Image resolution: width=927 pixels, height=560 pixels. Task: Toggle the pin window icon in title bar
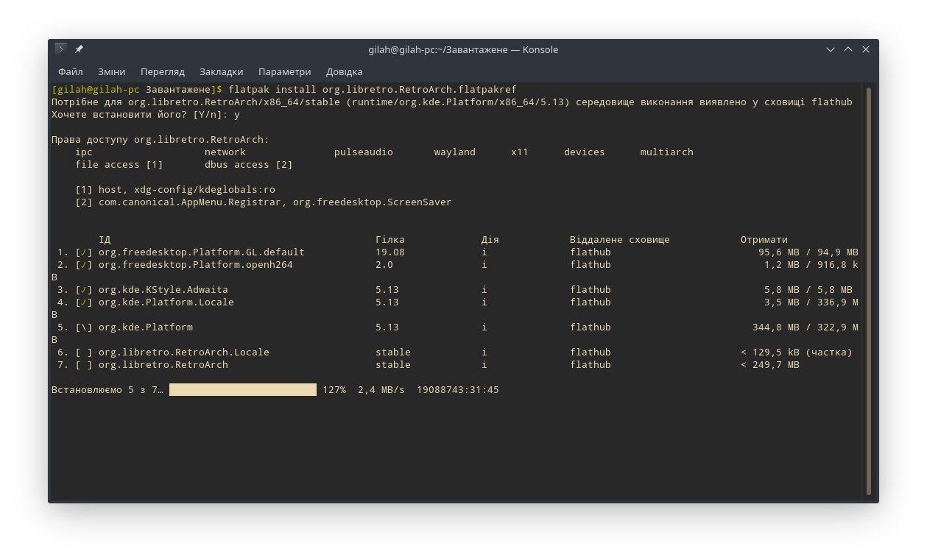[x=79, y=49]
